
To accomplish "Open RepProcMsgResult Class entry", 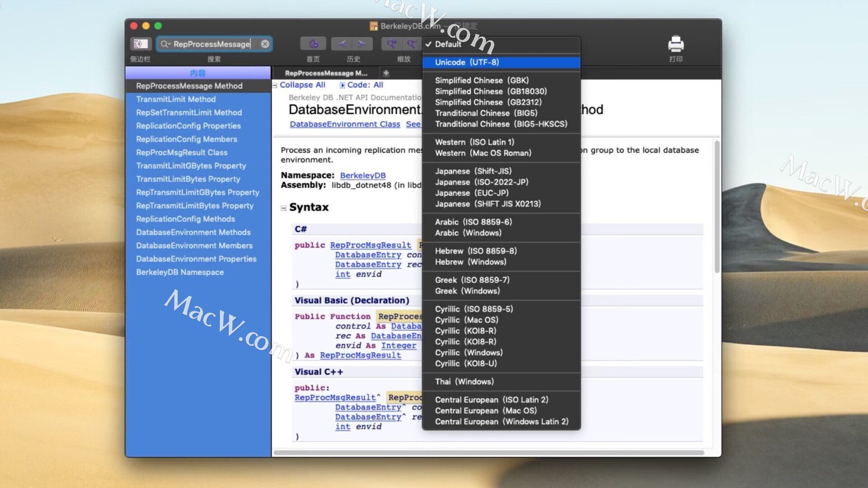I will [x=198, y=152].
